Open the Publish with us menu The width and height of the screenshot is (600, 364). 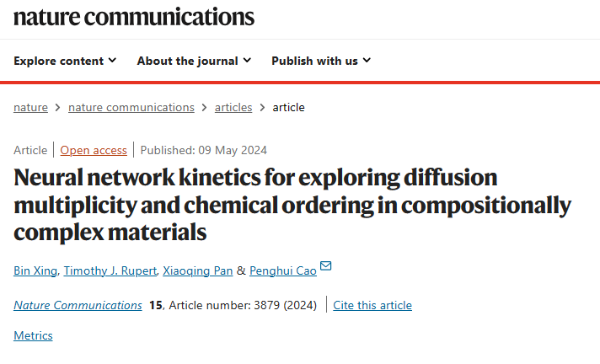(321, 61)
